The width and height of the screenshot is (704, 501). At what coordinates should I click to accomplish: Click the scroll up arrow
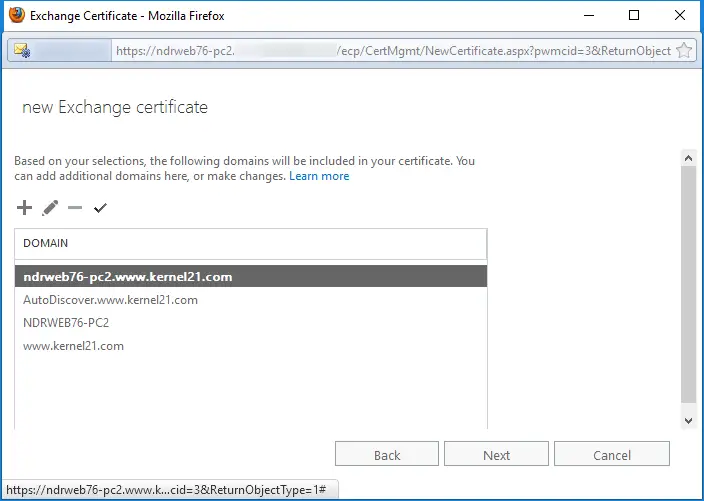point(688,158)
